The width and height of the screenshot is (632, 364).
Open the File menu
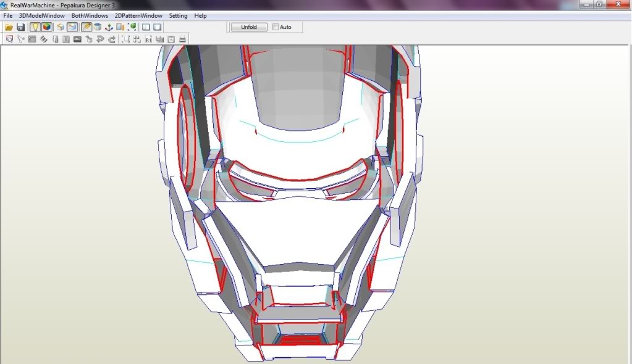pyautogui.click(x=8, y=15)
